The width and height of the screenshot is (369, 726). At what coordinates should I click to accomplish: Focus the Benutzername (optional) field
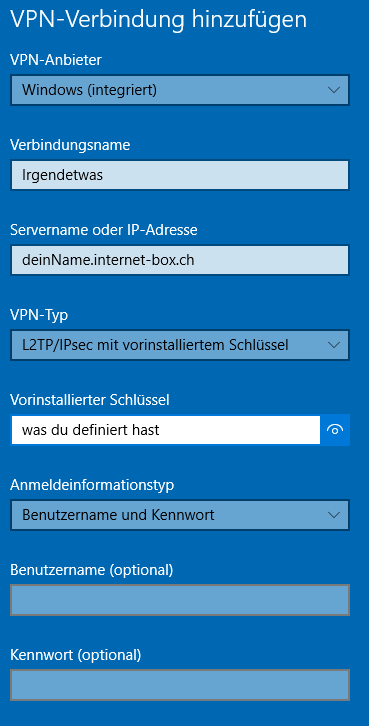[x=180, y=600]
